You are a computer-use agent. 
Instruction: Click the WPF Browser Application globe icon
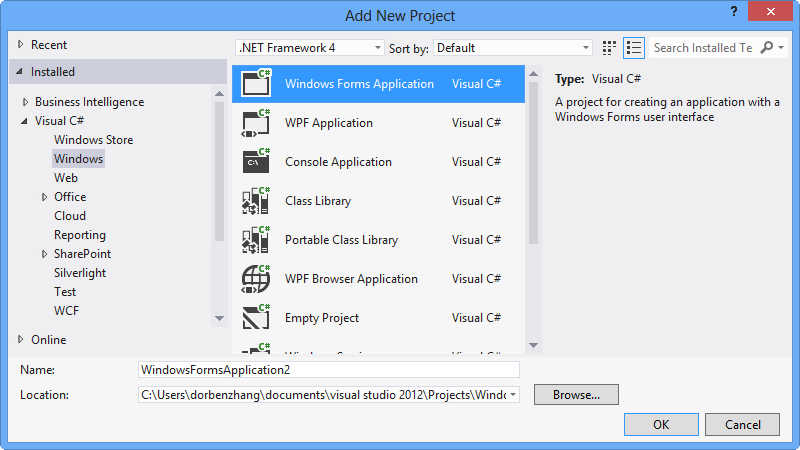(x=256, y=279)
